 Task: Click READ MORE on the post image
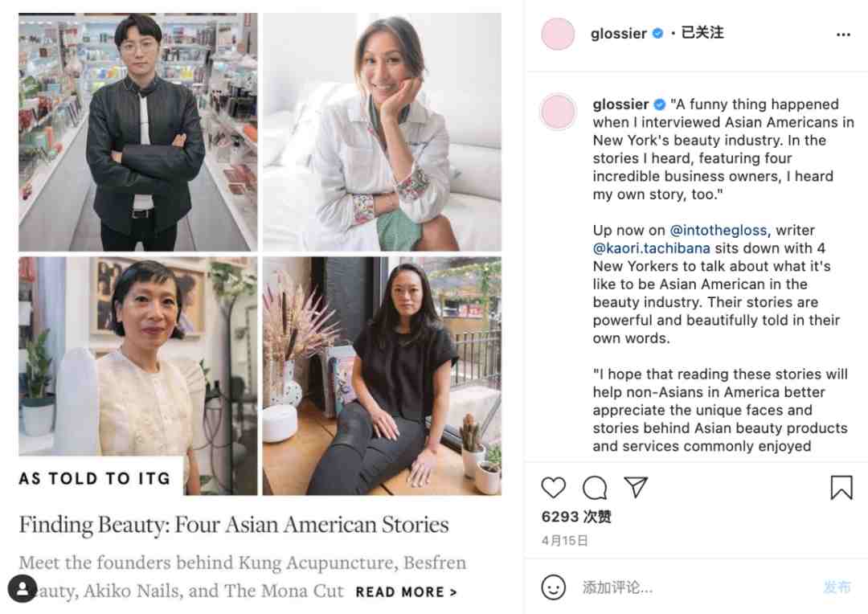407,592
